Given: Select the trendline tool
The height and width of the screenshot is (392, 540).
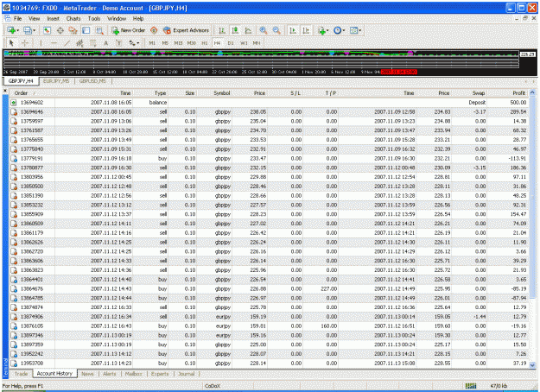Looking at the screenshot, I should click(x=67, y=43).
